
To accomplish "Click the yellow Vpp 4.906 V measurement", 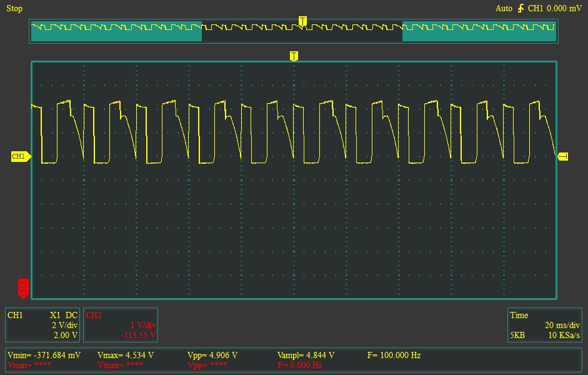I will [212, 355].
